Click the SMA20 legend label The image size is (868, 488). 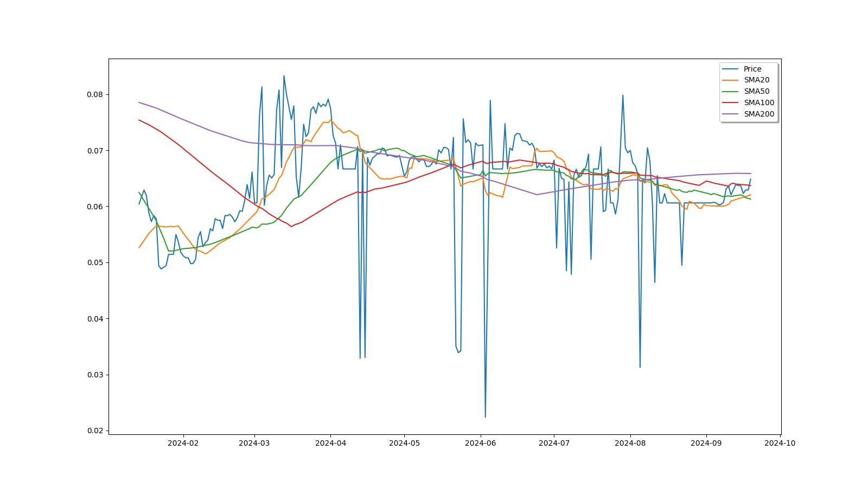[x=756, y=80]
